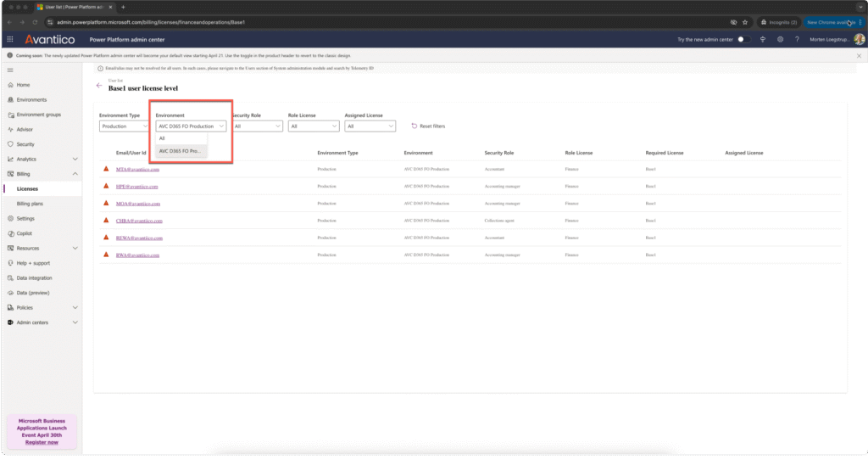Expand the Admin centers section chevron
The height and width of the screenshot is (465, 868).
[x=75, y=322]
